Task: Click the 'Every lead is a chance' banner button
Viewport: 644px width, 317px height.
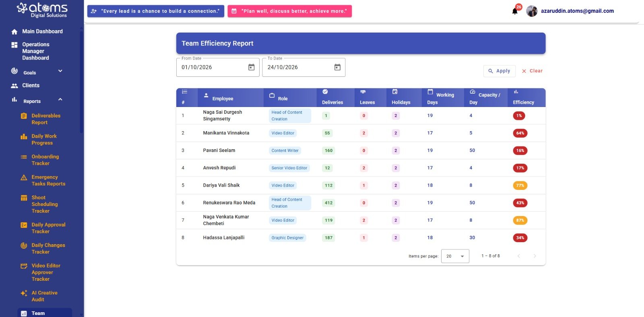Action: pyautogui.click(x=155, y=11)
